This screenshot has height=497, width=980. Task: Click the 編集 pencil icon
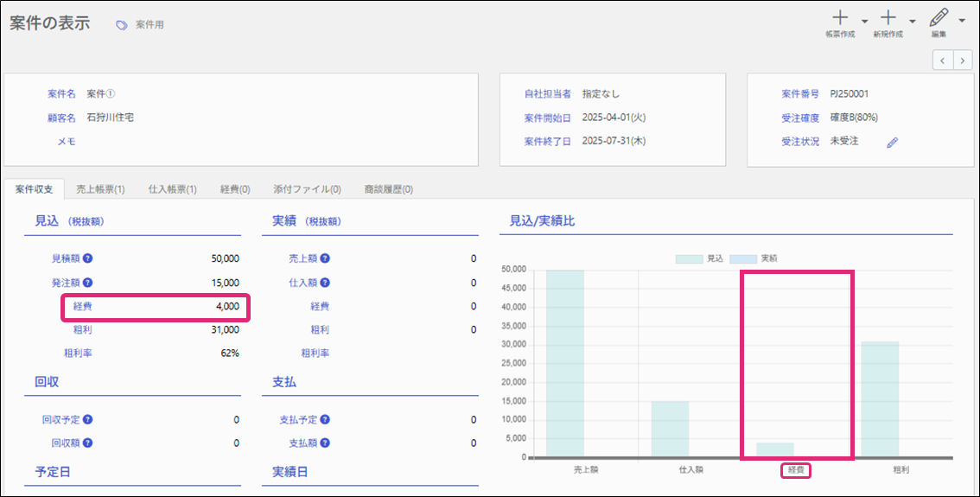939,18
